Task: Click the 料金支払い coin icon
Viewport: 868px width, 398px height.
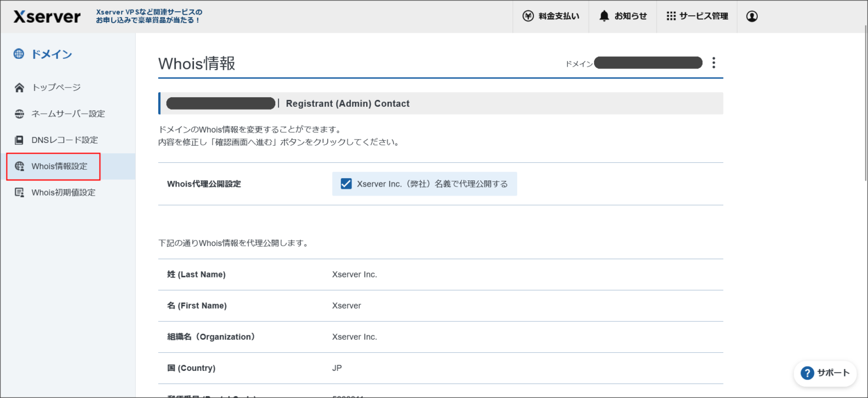Action: coord(528,16)
